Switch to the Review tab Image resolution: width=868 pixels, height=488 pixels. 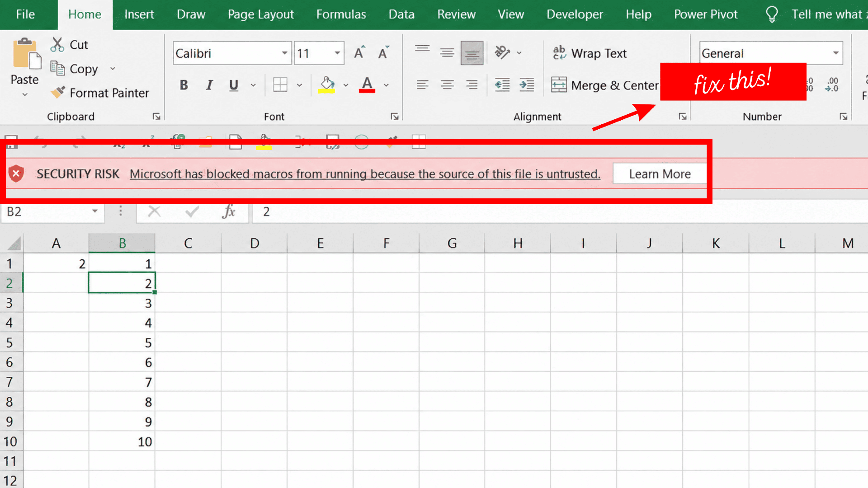tap(456, 14)
